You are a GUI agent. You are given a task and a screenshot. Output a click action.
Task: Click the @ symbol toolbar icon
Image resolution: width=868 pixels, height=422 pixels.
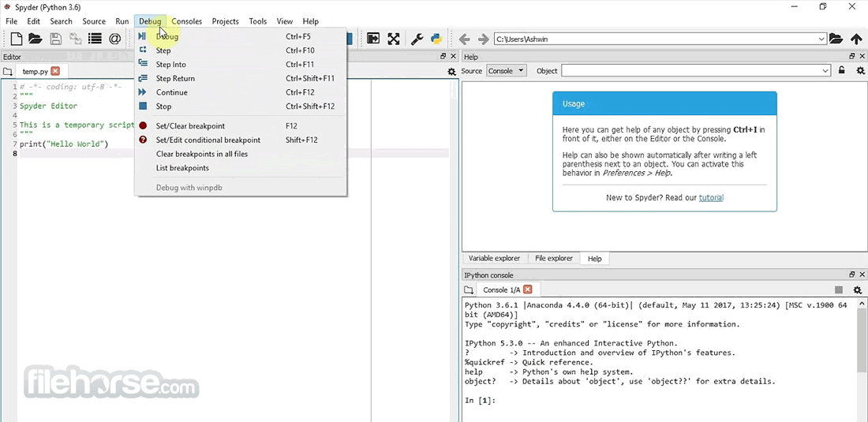(114, 39)
